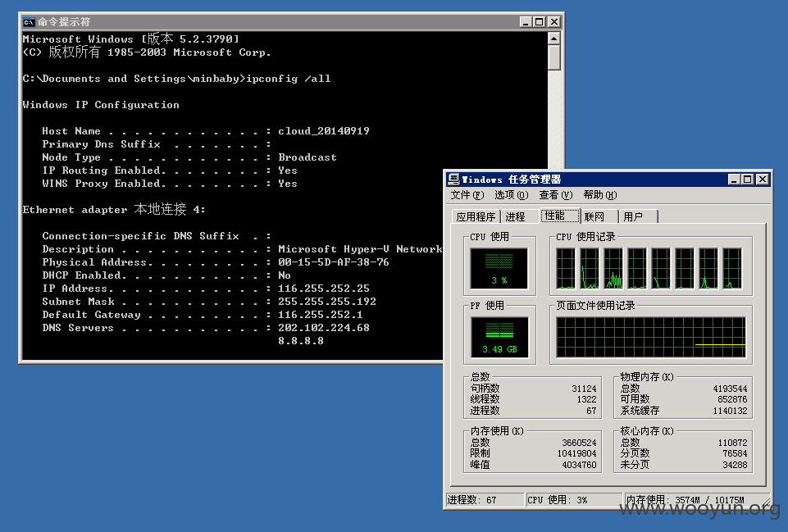Click the 核心内存 总数 value 110872
This screenshot has height=532, width=788.
tap(733, 443)
